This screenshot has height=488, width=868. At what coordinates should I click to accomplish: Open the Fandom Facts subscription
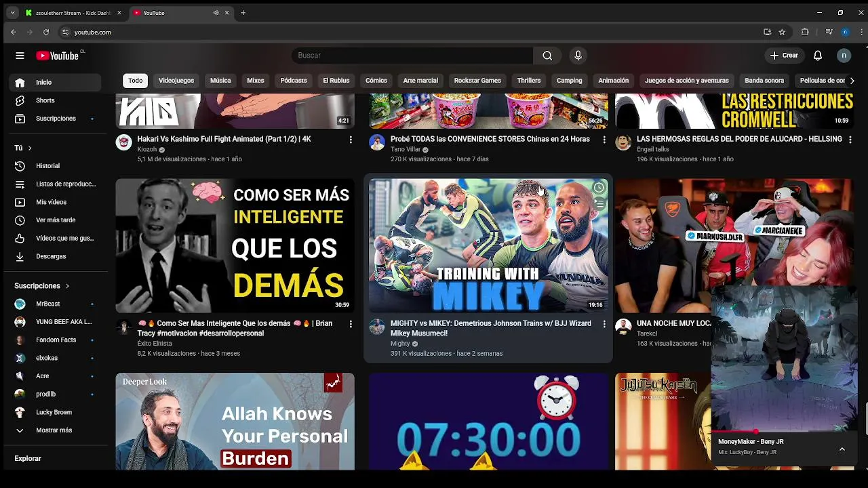tap(54, 340)
